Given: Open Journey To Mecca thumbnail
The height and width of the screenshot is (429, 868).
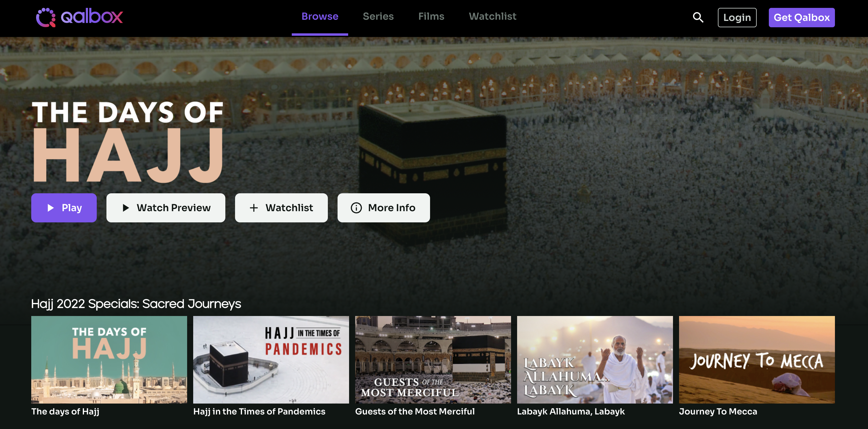Looking at the screenshot, I should 757,360.
